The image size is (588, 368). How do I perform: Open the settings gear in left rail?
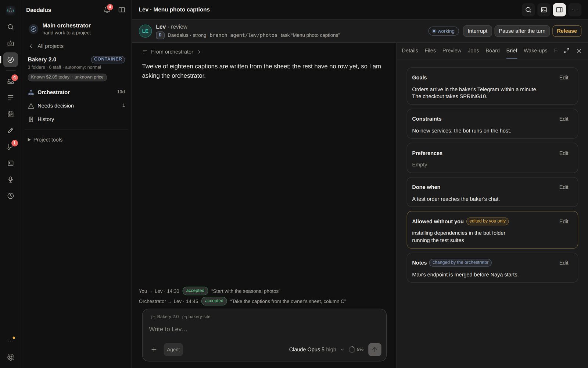point(10,357)
